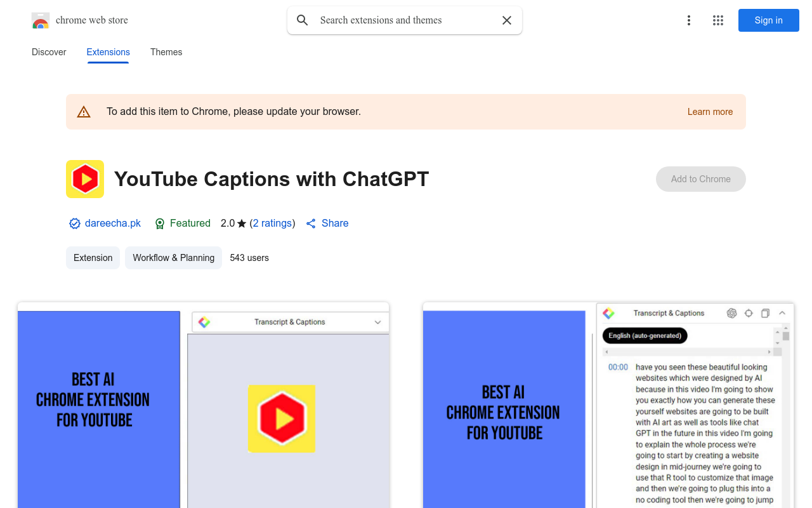Open the first screenshot thumbnail
This screenshot has width=812, height=508.
tap(203, 405)
